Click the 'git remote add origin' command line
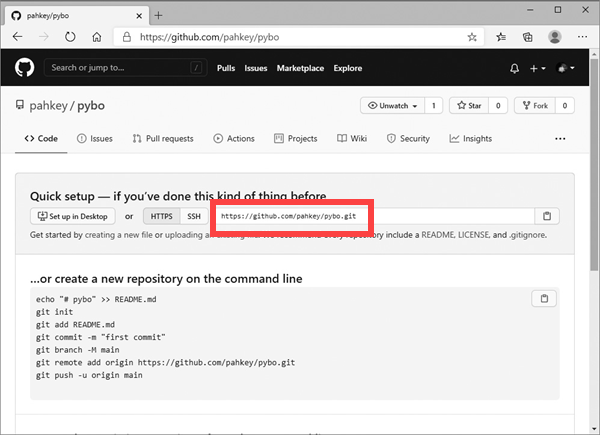This screenshot has width=600, height=435. click(x=165, y=362)
